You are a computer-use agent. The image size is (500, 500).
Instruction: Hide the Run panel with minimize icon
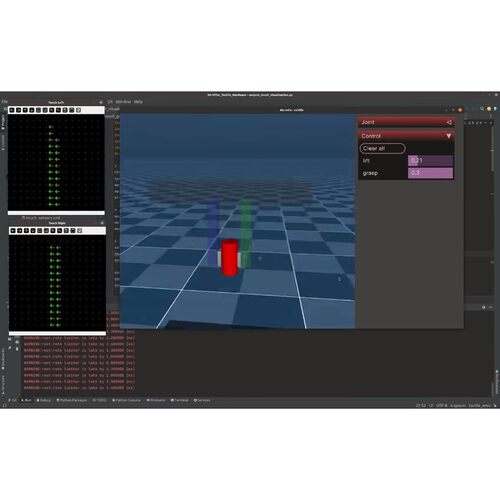(x=491, y=307)
